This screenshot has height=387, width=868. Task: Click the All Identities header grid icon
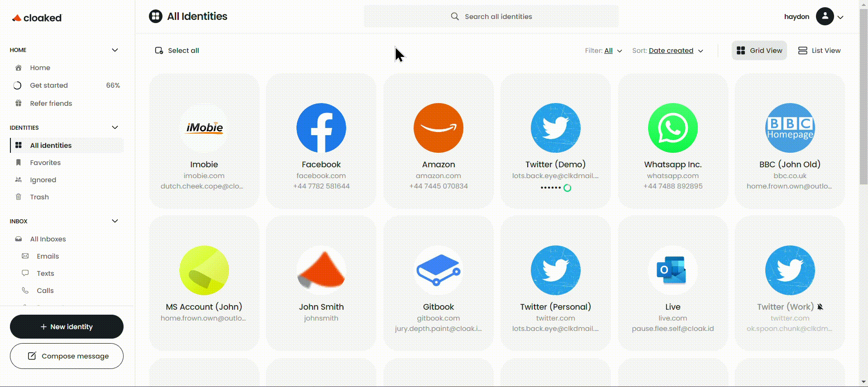[156, 16]
